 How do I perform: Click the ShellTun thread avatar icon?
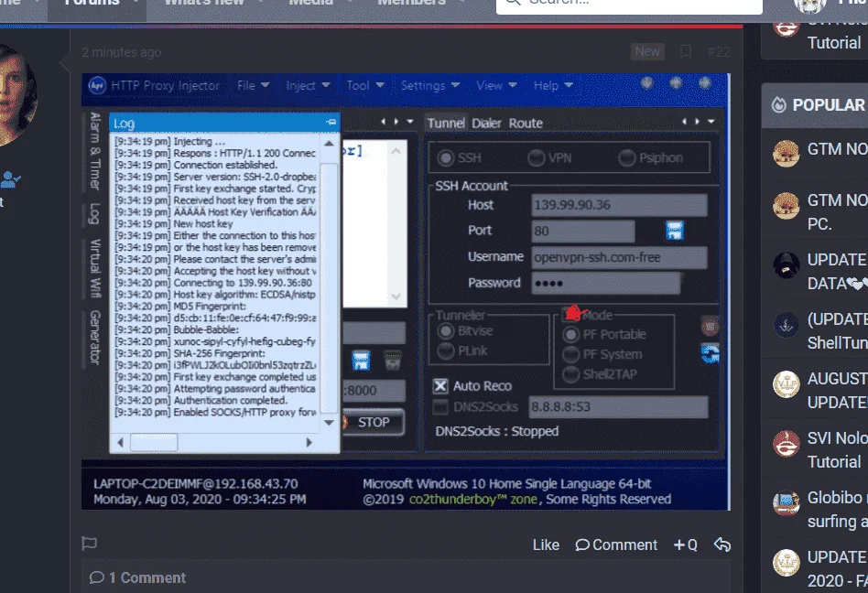[x=787, y=325]
